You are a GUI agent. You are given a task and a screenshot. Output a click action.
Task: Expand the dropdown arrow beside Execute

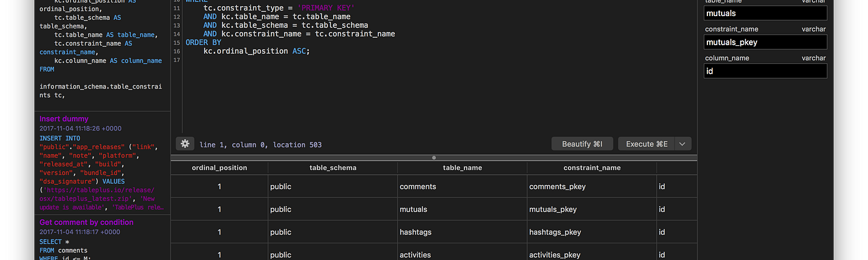683,144
